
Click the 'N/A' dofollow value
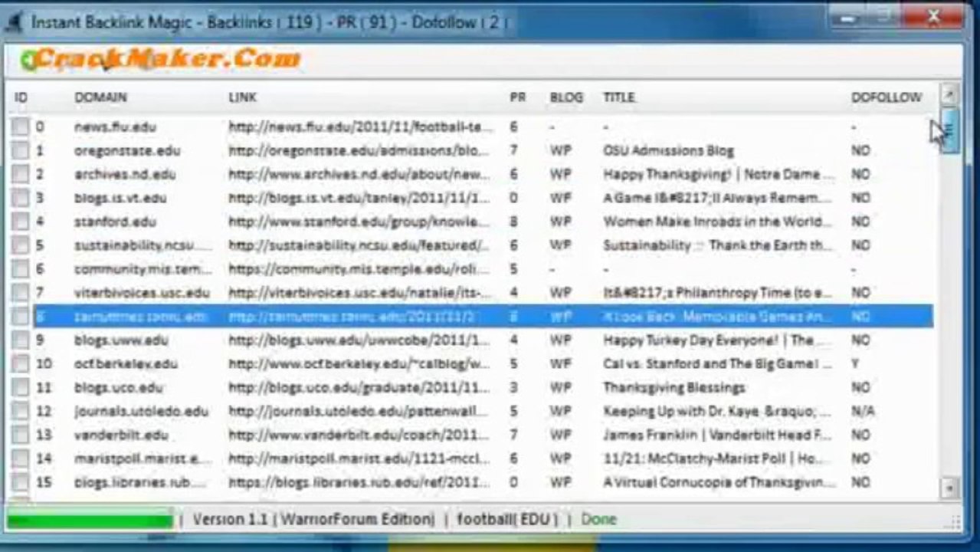[862, 411]
